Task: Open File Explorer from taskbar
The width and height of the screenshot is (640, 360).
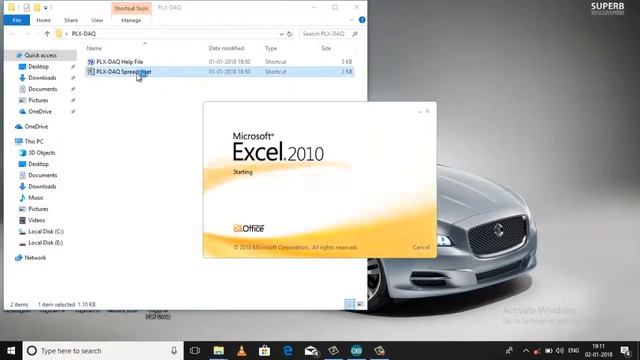Action: coord(219,351)
